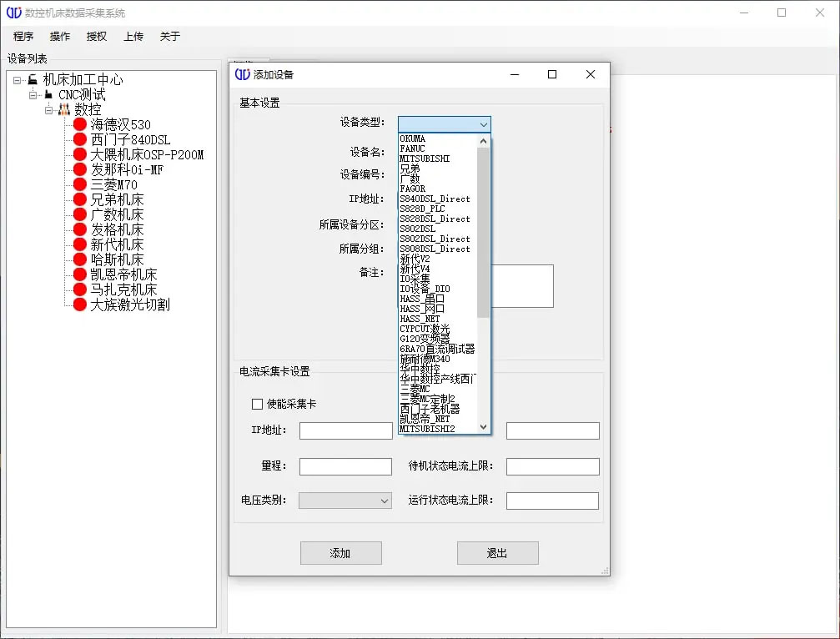
Task: Click the 数控 group icon in the tree
Action: tap(64, 109)
